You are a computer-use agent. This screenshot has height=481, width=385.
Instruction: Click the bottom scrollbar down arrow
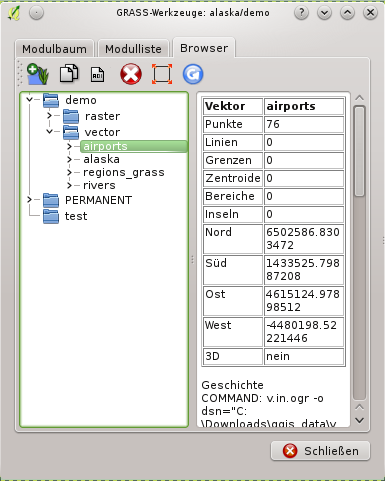pos(359,420)
